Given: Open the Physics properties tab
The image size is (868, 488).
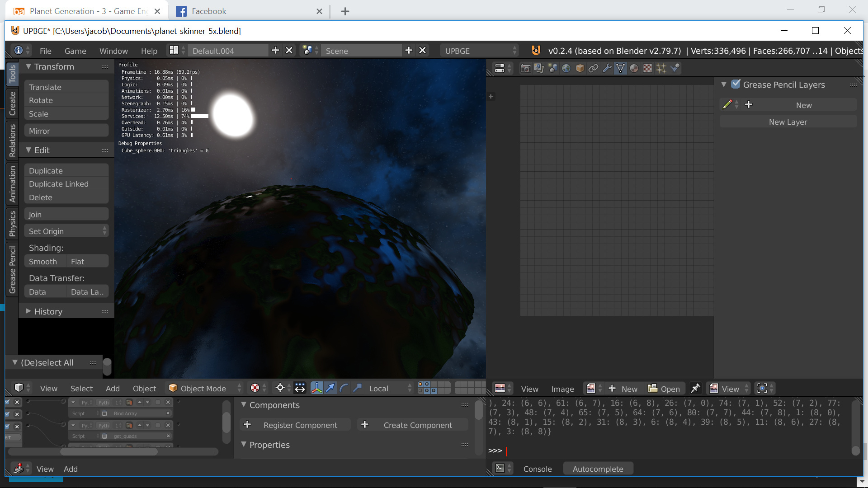Looking at the screenshot, I should 675,68.
